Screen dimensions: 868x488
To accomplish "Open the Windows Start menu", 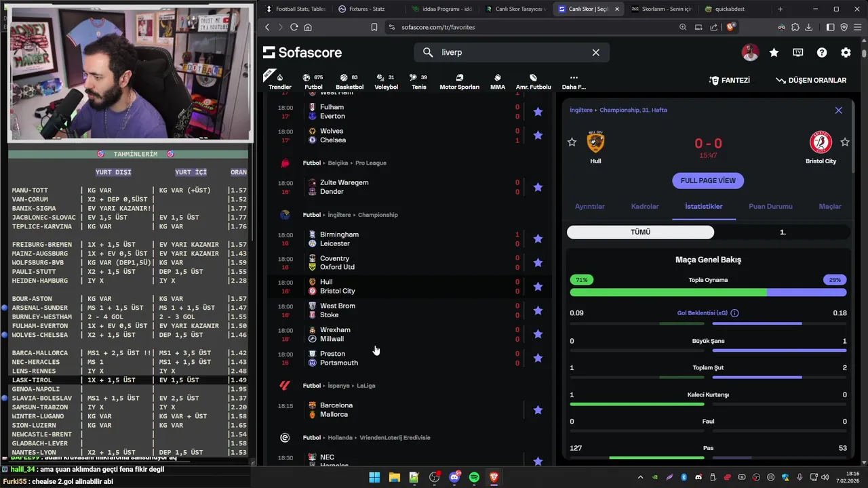I will pos(374,477).
